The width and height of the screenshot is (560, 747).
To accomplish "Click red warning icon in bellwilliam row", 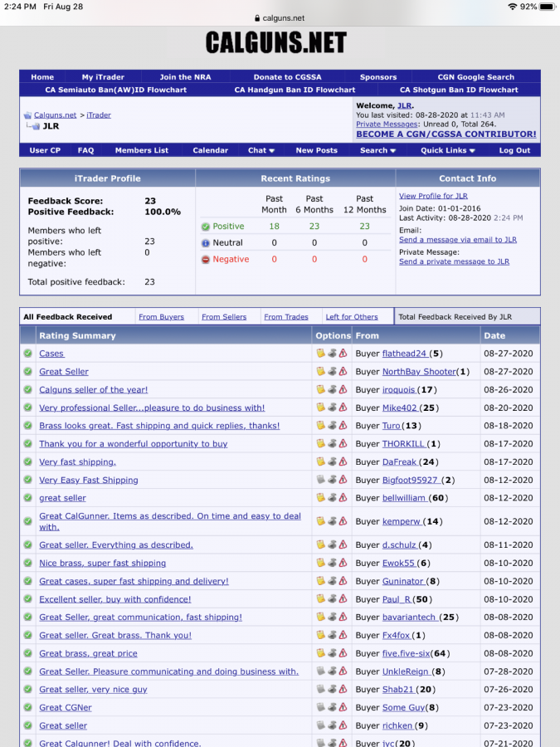I will click(343, 497).
